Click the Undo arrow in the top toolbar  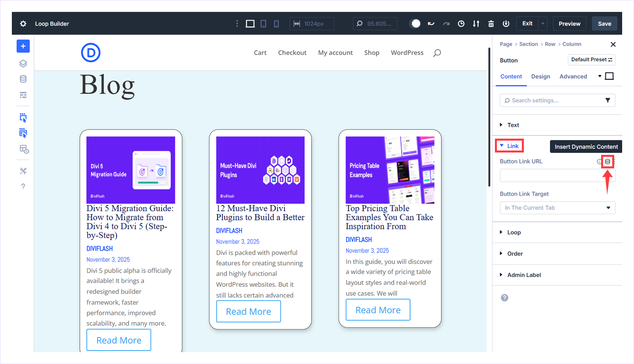pyautogui.click(x=431, y=23)
